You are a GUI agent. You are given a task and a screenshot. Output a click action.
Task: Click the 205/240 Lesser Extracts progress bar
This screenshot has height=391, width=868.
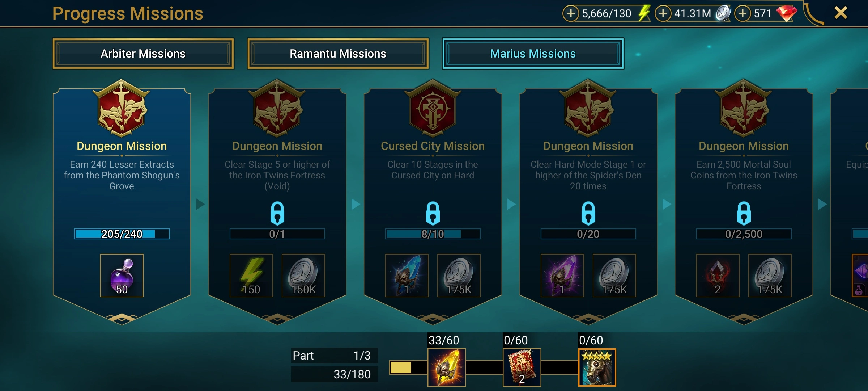122,234
